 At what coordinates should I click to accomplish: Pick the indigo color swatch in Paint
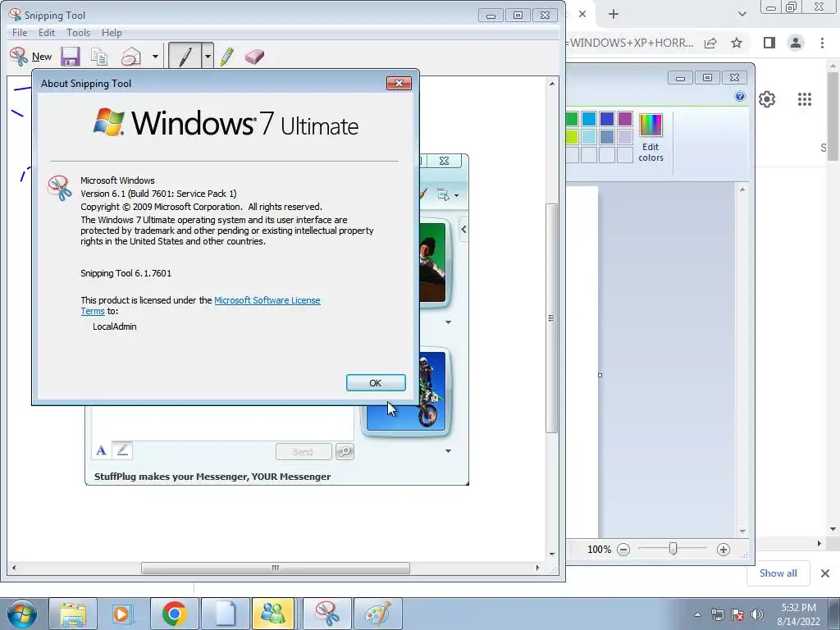pyautogui.click(x=607, y=119)
